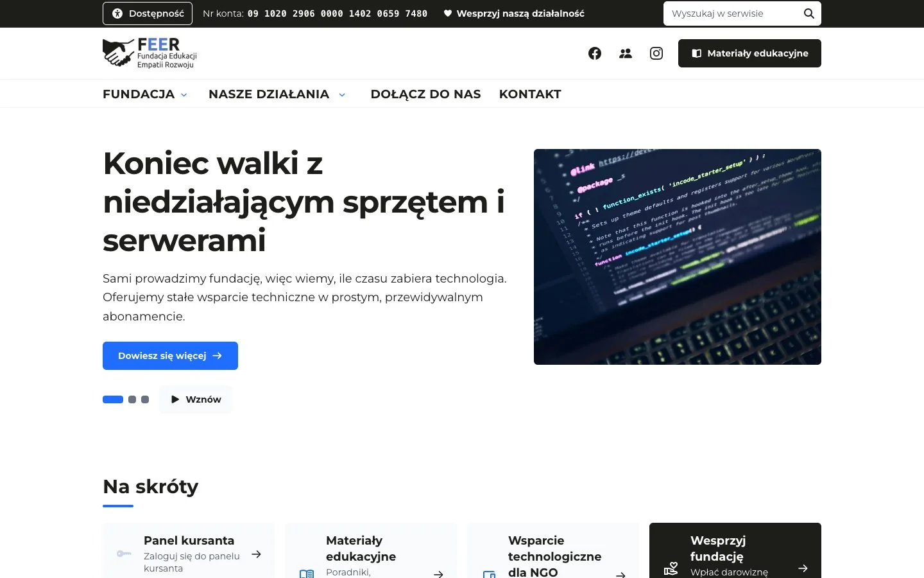
Task: Go to the FEER logo homepage
Action: point(150,53)
